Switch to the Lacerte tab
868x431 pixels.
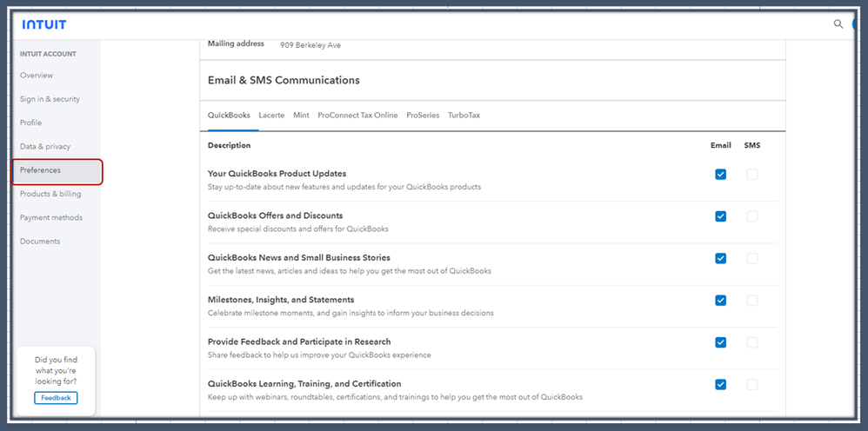[x=271, y=116]
